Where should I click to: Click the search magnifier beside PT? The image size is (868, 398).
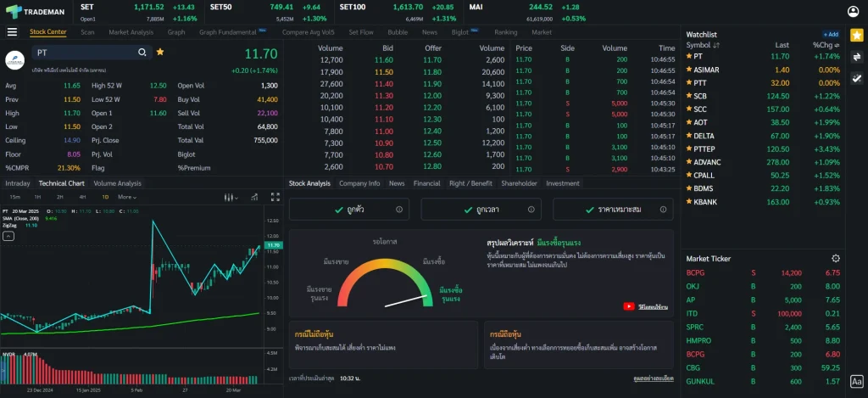(x=142, y=53)
